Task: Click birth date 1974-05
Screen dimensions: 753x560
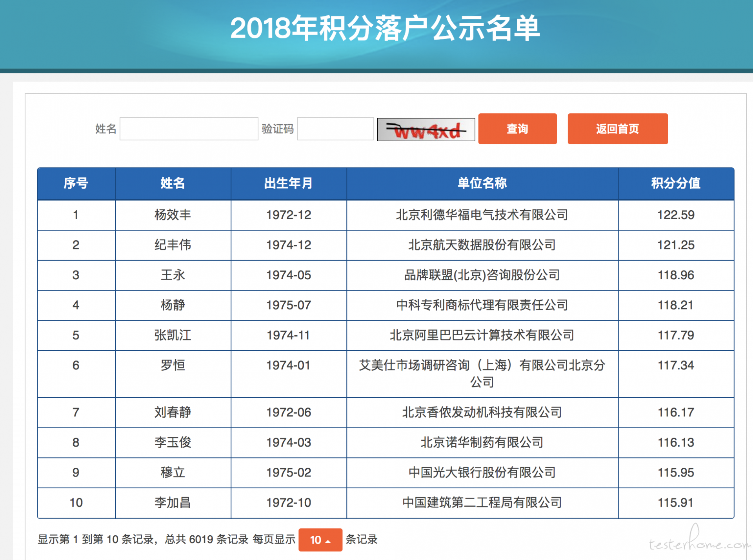Action: coord(289,275)
